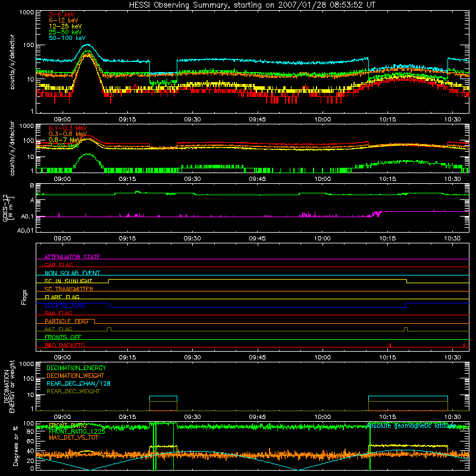The image size is (476, 476).
Task: Click the Degrees or % axis title
Action: (x=15, y=446)
